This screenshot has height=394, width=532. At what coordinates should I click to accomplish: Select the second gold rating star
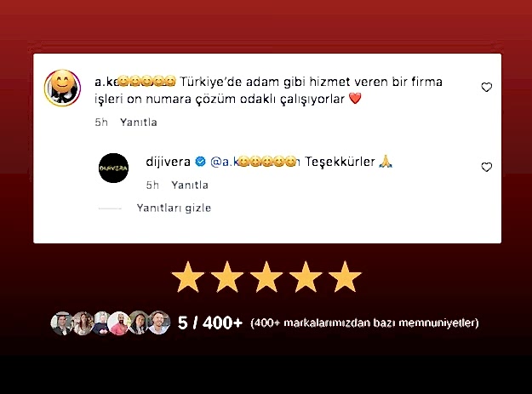[227, 277]
